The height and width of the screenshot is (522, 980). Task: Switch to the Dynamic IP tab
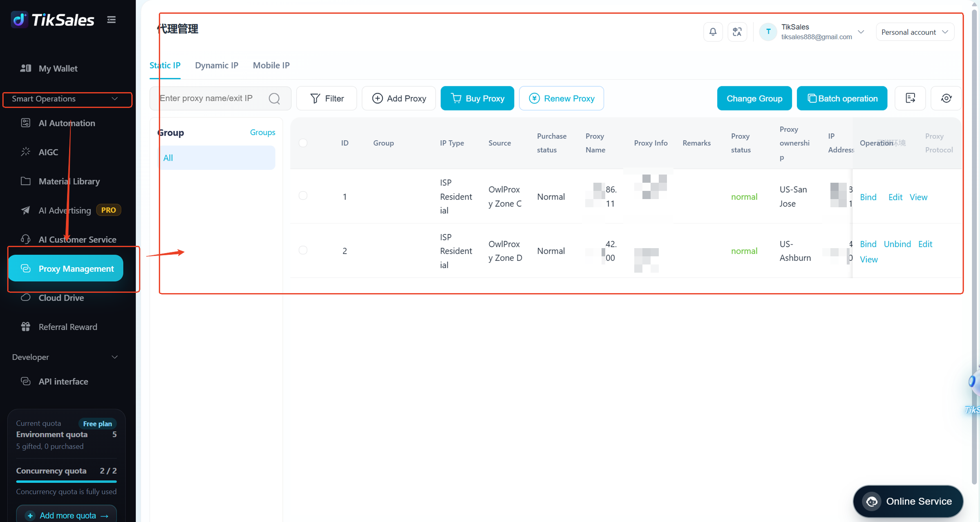pos(217,65)
